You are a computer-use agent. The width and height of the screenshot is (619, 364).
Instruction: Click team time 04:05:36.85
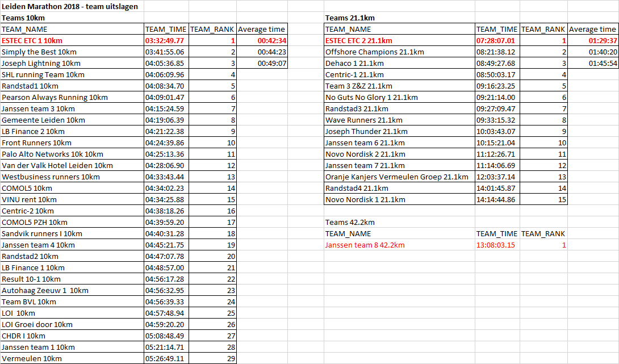pos(165,63)
